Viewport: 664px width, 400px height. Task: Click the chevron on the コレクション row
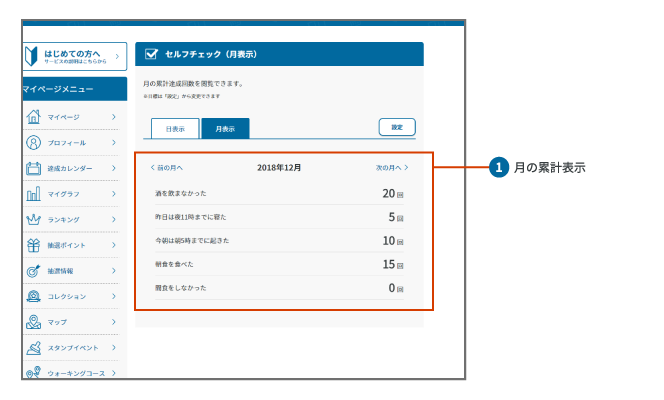coord(113,296)
